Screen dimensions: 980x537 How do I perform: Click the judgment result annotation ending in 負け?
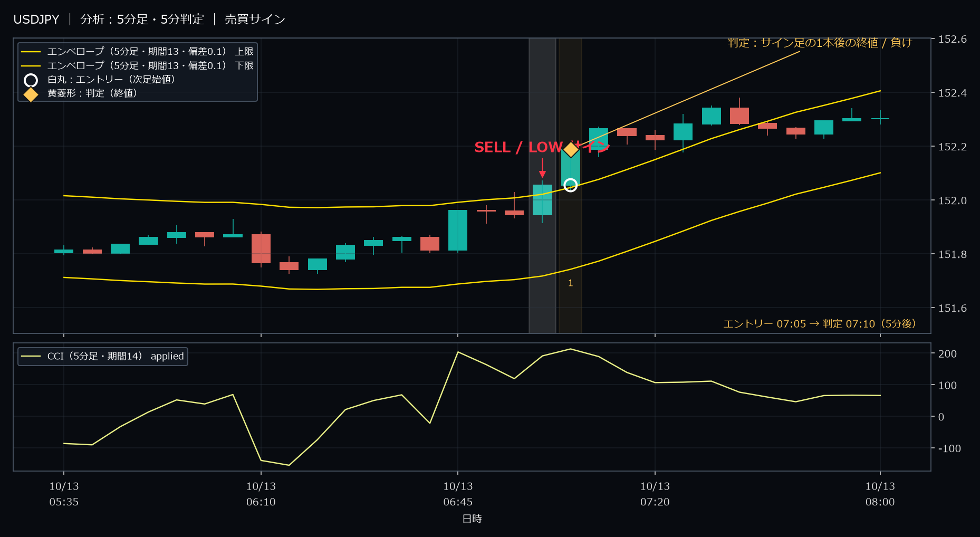820,43
